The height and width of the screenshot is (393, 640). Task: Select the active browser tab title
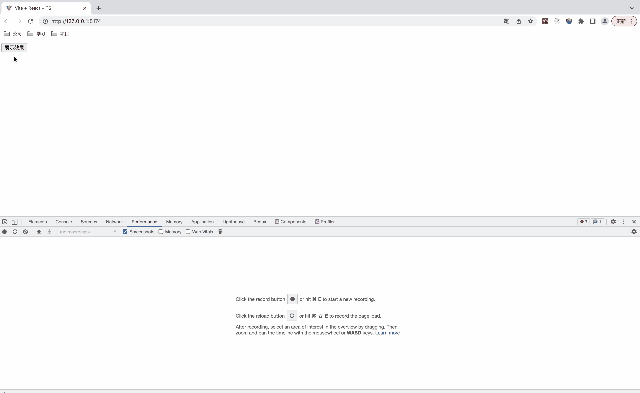(33, 8)
